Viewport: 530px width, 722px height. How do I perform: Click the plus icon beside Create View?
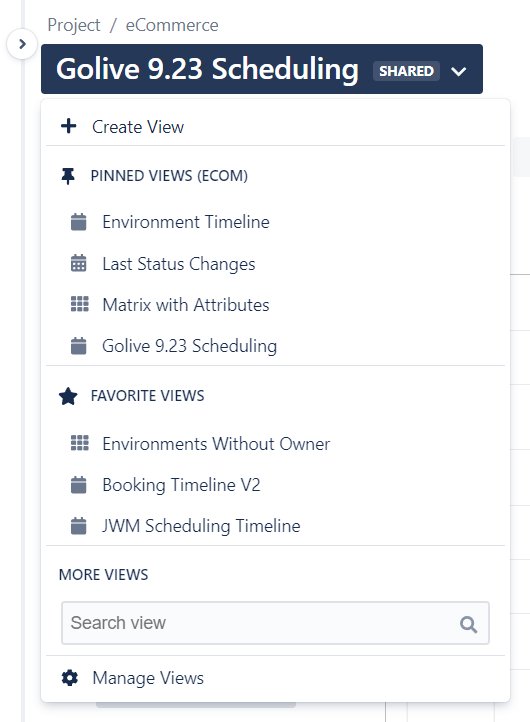69,126
